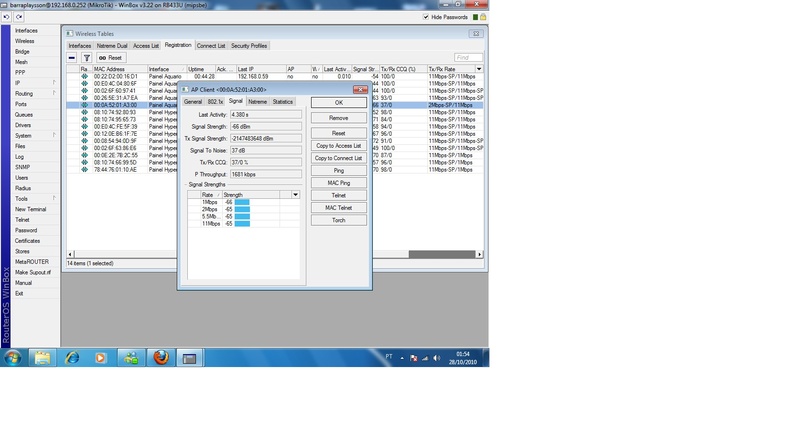Open Windows Media Player from taskbar
The width and height of the screenshot is (800, 433).
click(x=101, y=358)
